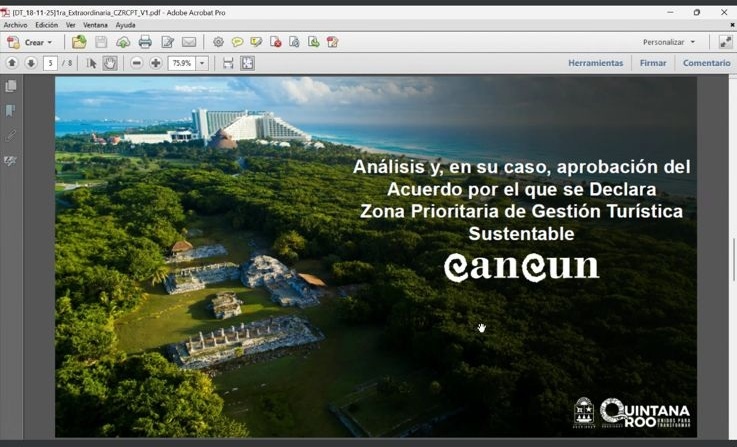
Task: Close the document with menu bar x
Action: (x=732, y=25)
